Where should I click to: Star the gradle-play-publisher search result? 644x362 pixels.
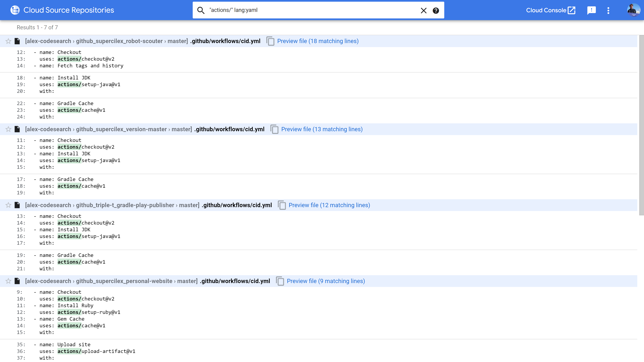[x=8, y=205]
